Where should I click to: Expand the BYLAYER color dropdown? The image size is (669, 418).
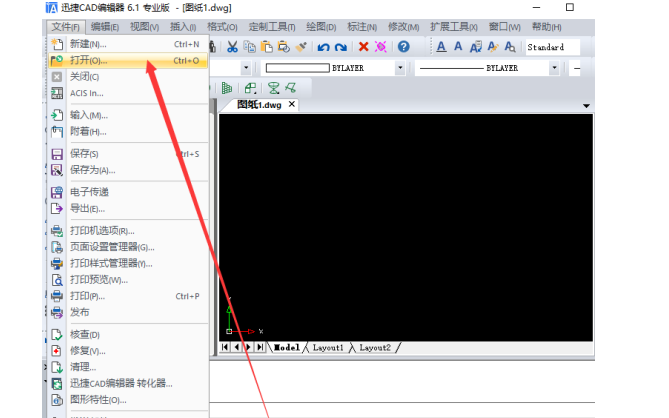(400, 68)
